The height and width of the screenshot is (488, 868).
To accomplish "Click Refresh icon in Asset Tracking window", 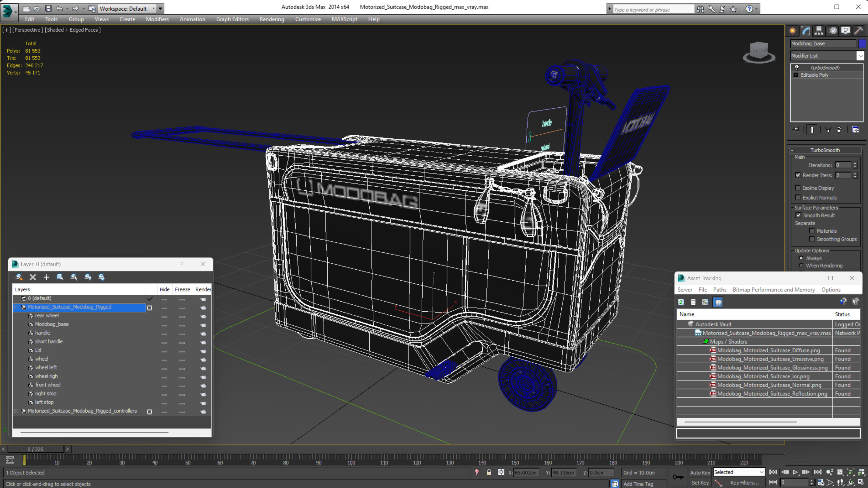I will [x=681, y=302].
